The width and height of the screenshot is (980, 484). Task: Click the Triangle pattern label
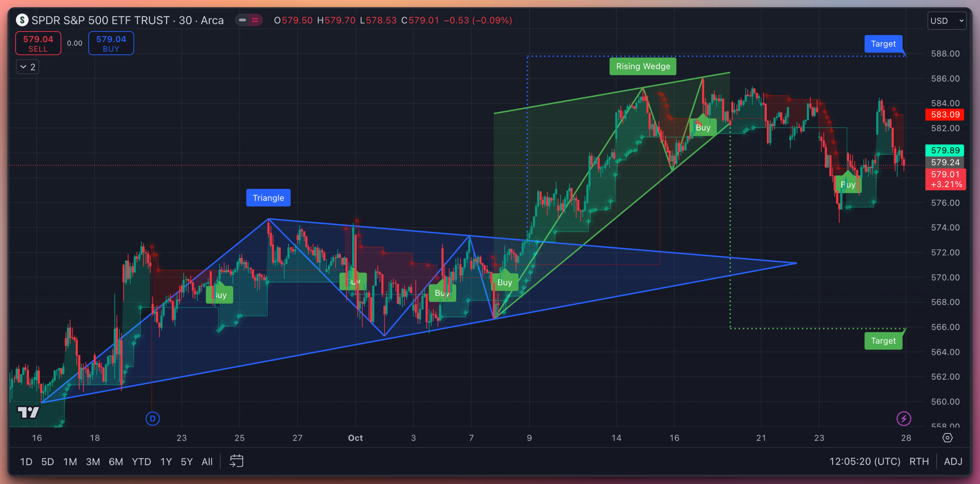[268, 198]
